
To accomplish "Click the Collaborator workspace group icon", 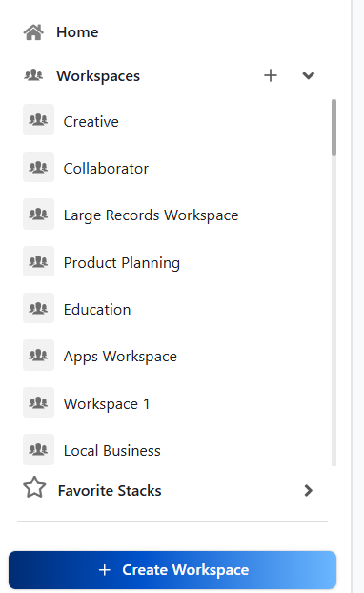I will 38,167.
